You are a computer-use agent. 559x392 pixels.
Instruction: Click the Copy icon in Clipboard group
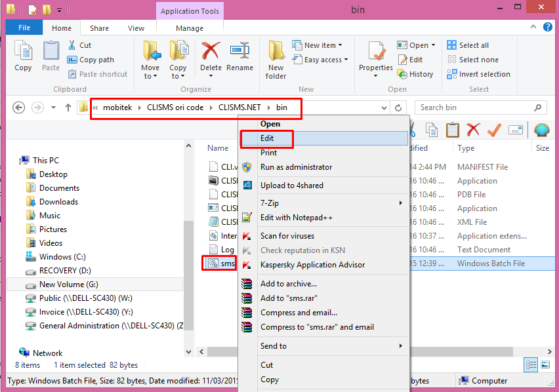pyautogui.click(x=23, y=56)
